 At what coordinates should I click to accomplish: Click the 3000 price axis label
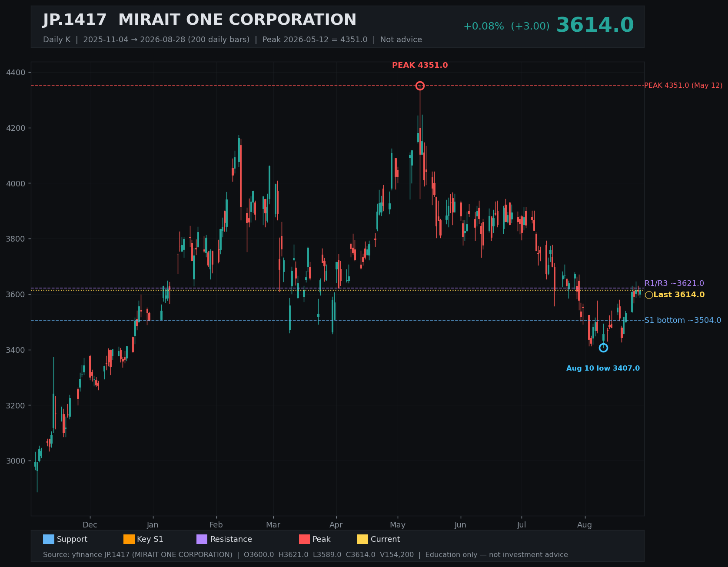[x=16, y=461]
